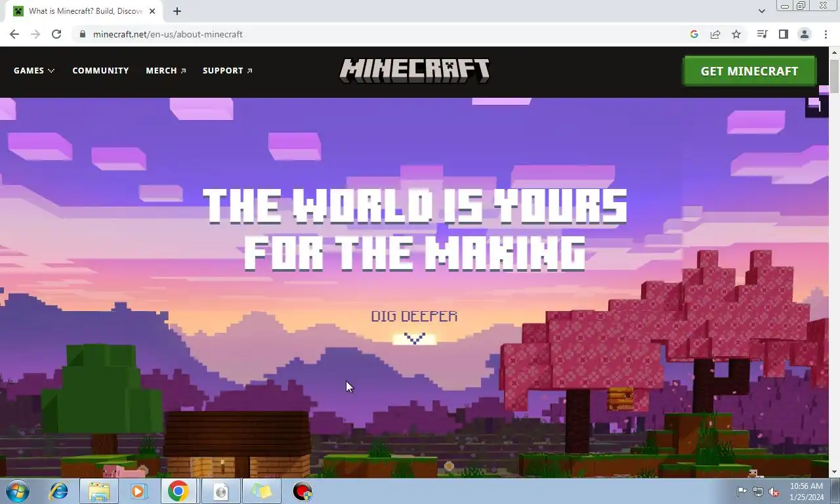Image resolution: width=840 pixels, height=504 pixels.
Task: Open Chrome three-dot menu
Action: click(826, 34)
